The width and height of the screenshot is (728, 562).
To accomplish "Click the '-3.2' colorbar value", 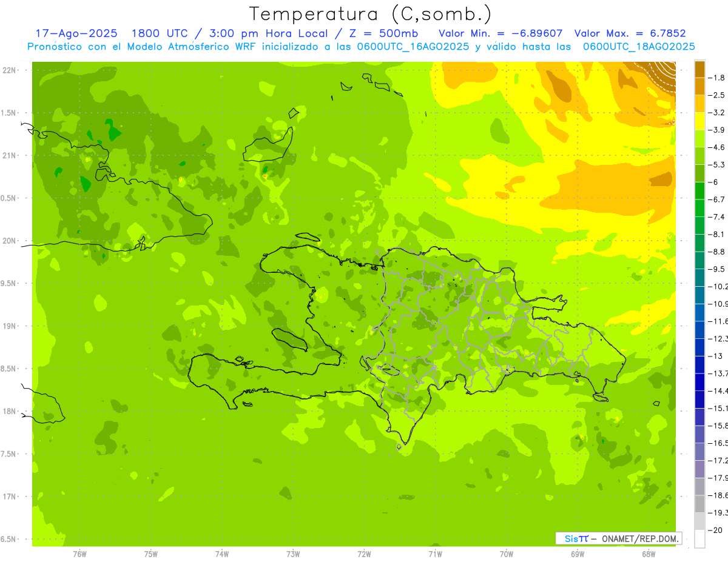I will click(x=717, y=113).
